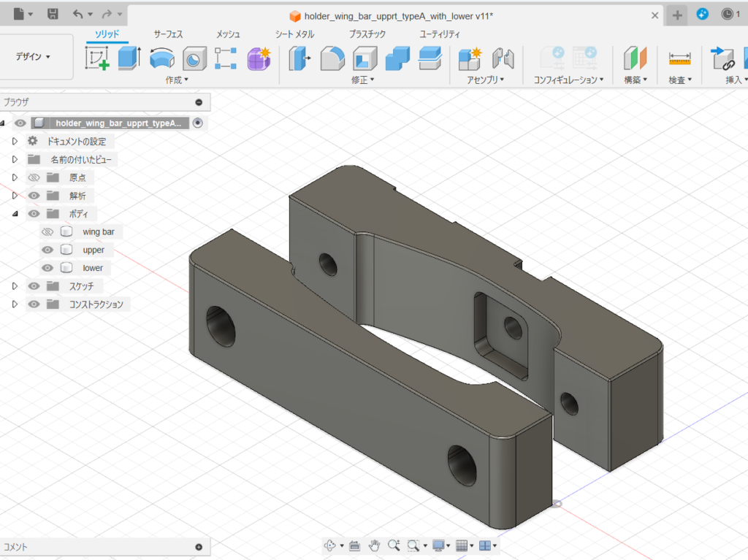Click the Extrude tool icon
Viewport: 748px width, 560px height.
click(129, 58)
